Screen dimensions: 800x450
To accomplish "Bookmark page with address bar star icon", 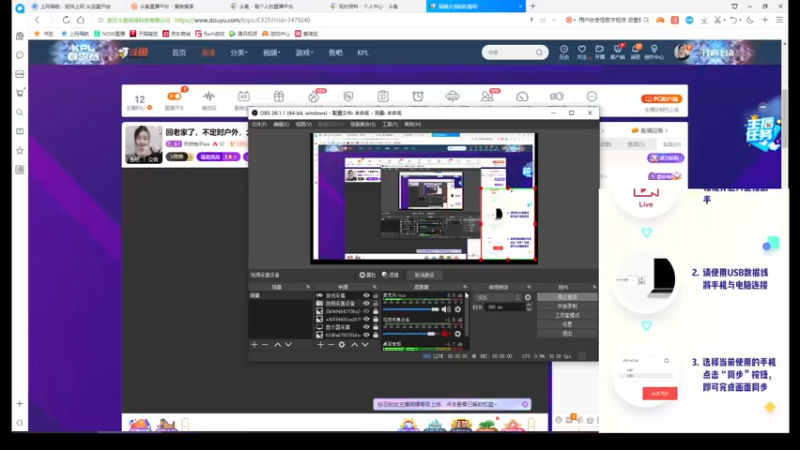I will point(101,20).
